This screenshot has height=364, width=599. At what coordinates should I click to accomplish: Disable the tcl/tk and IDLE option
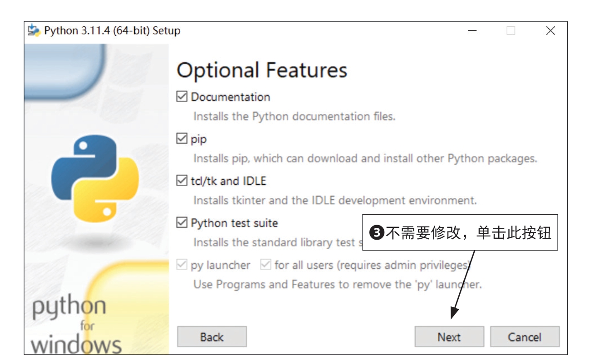[182, 181]
